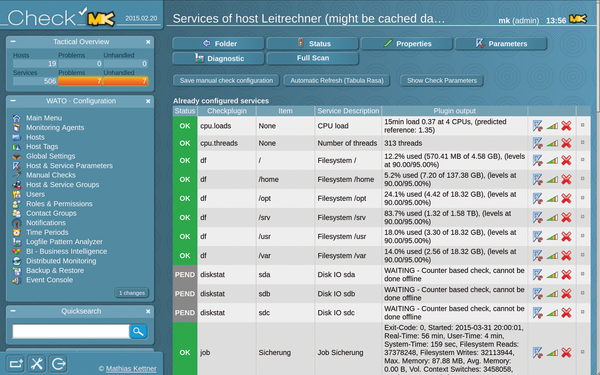Open Distributed Monitoring

[61, 261]
